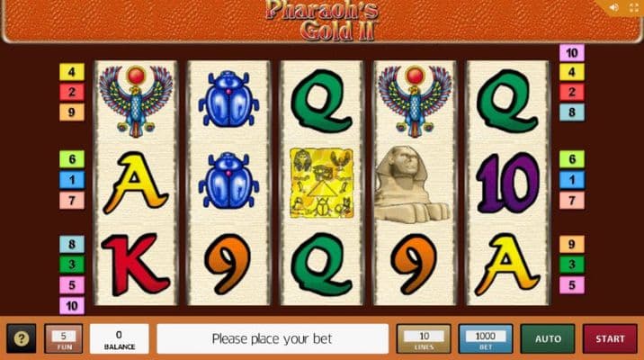
Task: Click the top blue scarab on reel two
Action: [228, 99]
